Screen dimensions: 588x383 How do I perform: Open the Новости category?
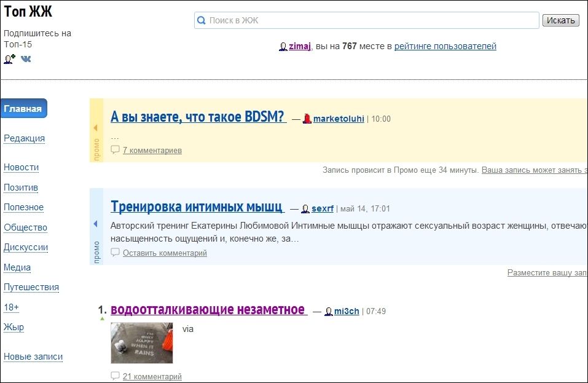(21, 167)
